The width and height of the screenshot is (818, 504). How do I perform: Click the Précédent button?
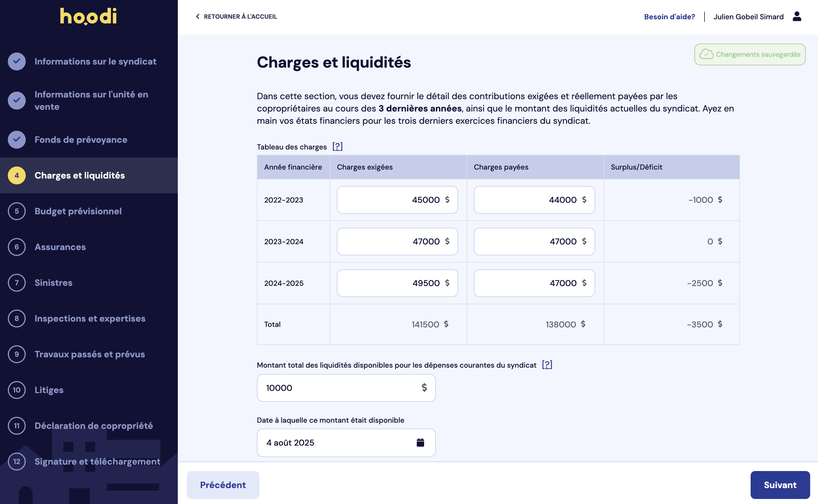coord(223,485)
